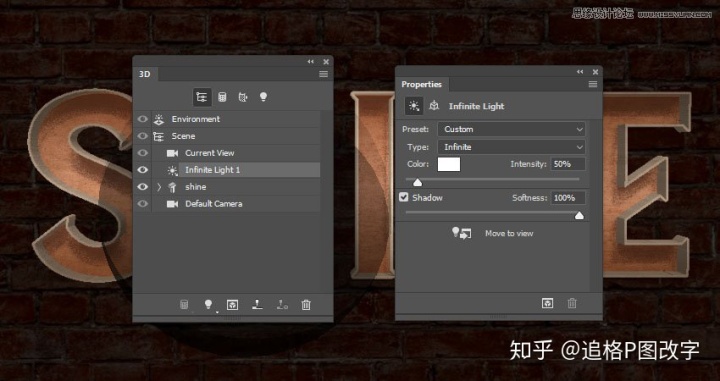Delete selected item in 3D panel
The image size is (720, 381).
[306, 305]
